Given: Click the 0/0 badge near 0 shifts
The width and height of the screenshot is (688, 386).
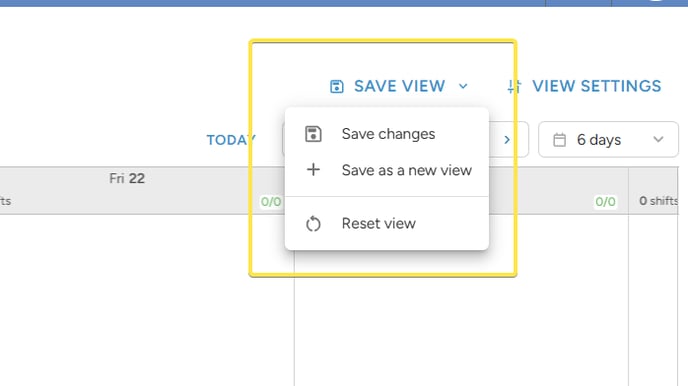Looking at the screenshot, I should click(x=606, y=202).
